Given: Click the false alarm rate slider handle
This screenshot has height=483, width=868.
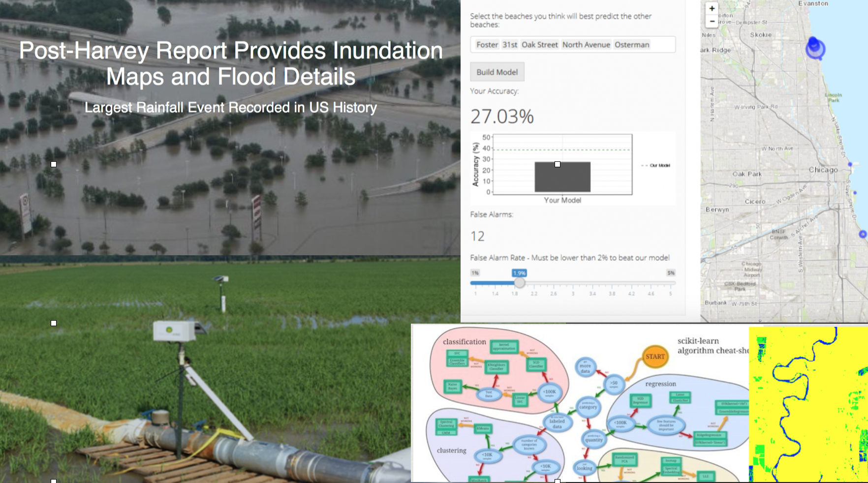Looking at the screenshot, I should [520, 283].
